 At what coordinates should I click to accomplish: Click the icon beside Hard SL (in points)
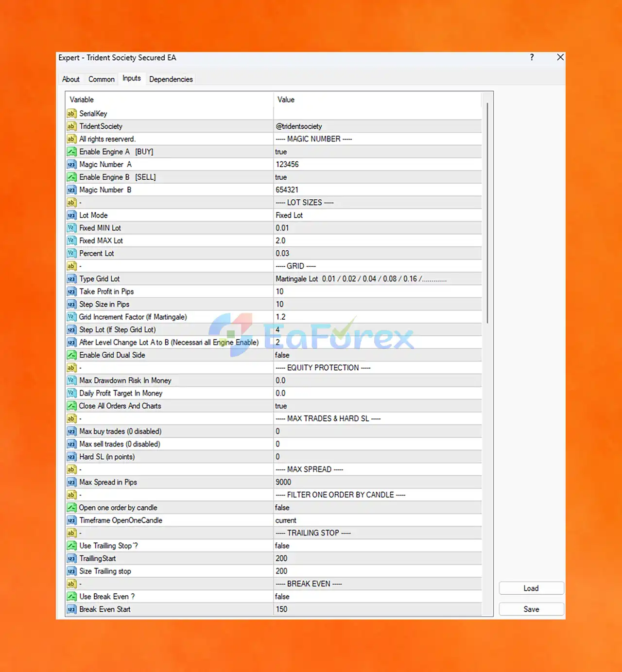point(71,457)
